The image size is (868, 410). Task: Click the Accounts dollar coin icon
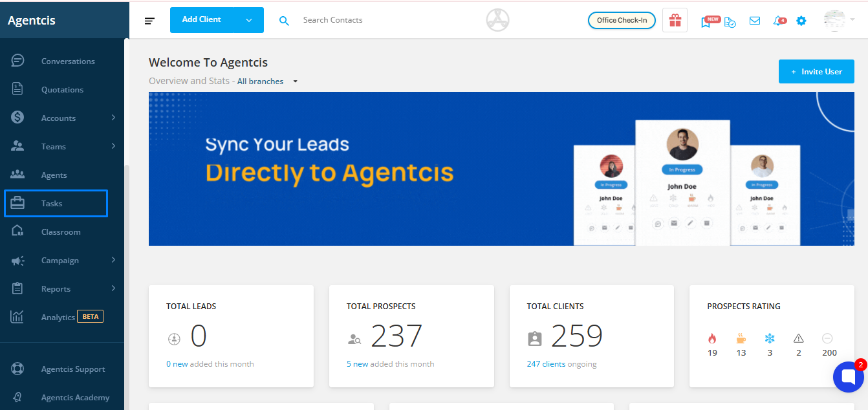coord(17,118)
